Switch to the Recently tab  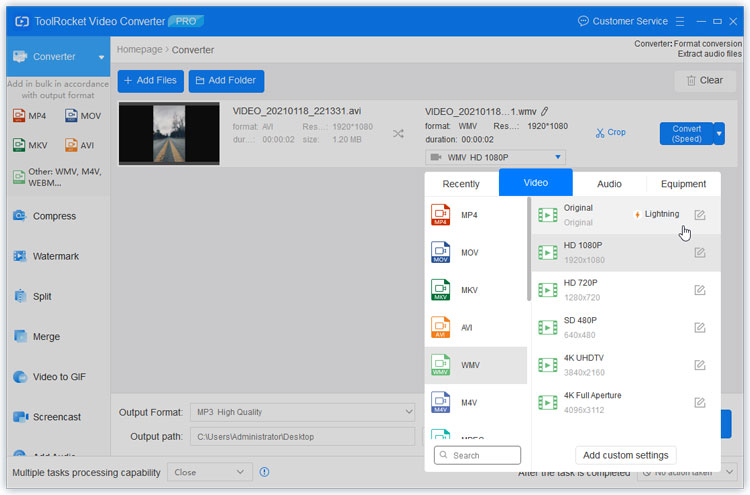click(461, 184)
